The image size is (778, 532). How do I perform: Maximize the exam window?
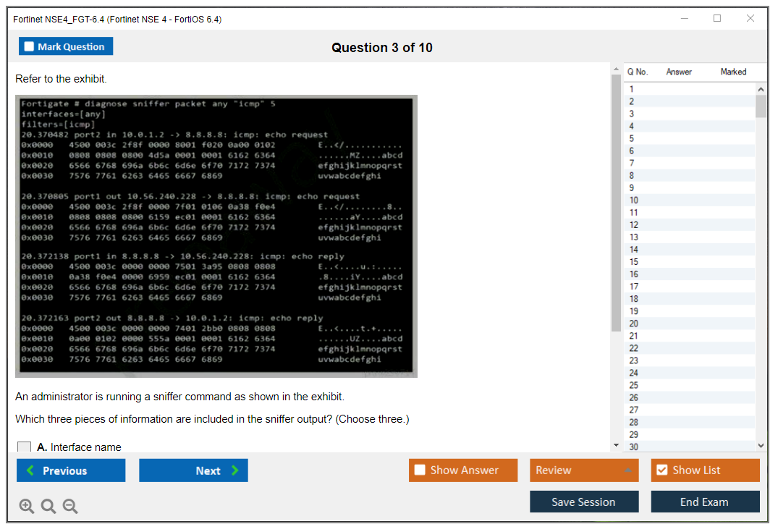coord(716,19)
